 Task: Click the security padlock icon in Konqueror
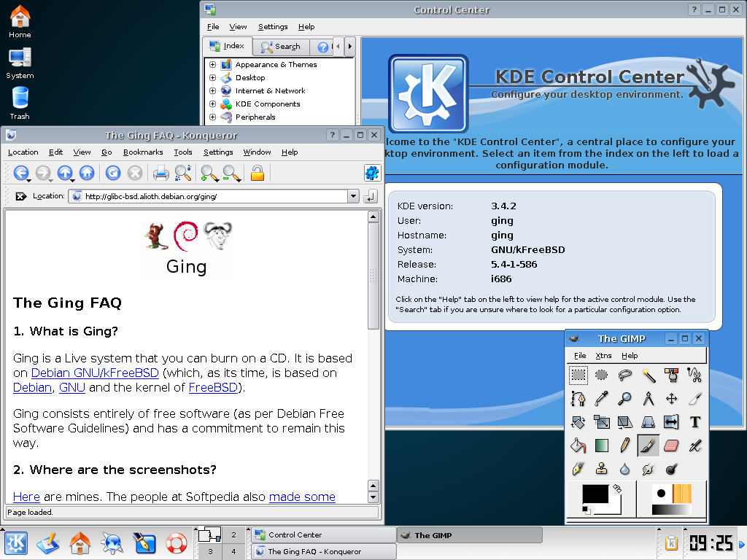[257, 173]
